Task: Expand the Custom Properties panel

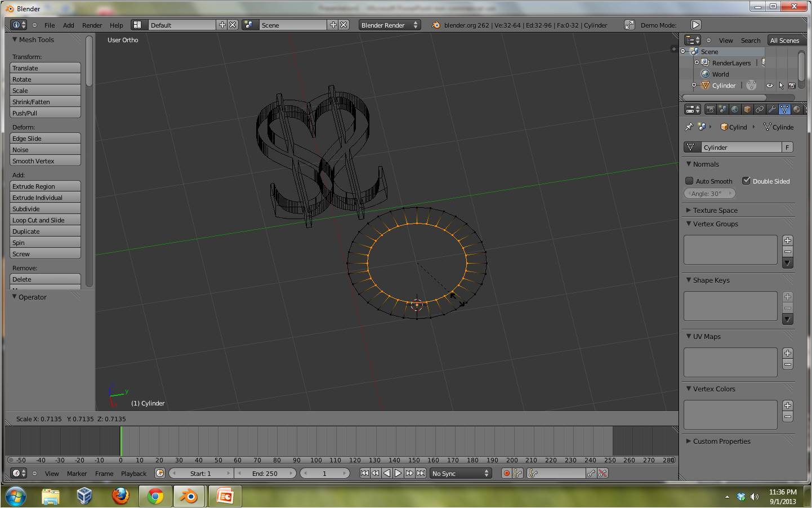Action: pyautogui.click(x=688, y=441)
